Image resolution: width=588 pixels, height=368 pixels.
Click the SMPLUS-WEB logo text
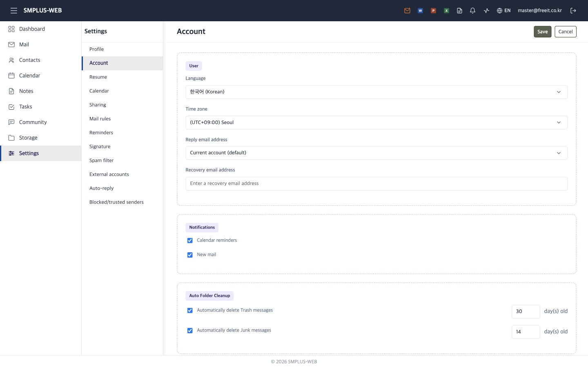42,11
